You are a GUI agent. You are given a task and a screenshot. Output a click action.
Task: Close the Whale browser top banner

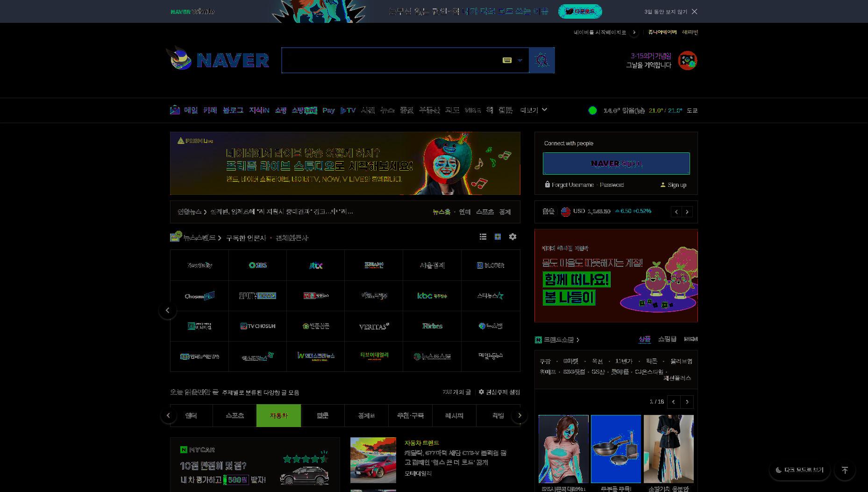tap(695, 12)
